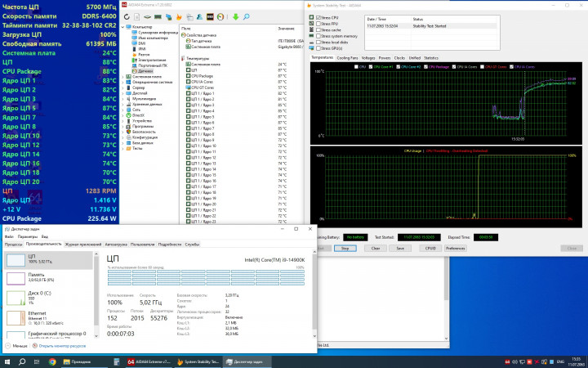Enable Stress cache checkbox
The height and width of the screenshot is (368, 588).
coord(318,30)
